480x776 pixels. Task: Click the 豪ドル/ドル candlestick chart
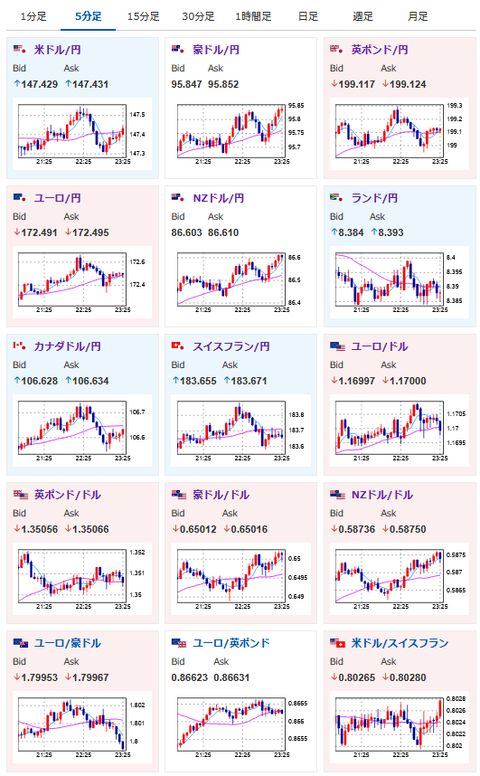pyautogui.click(x=241, y=579)
